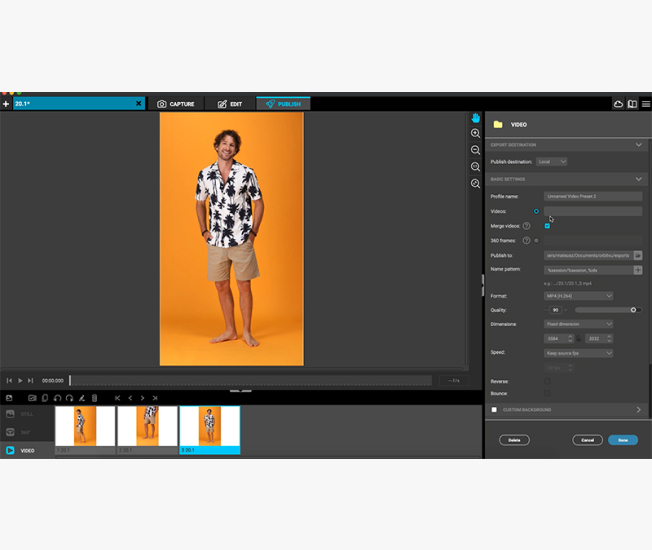Screen dimensions: 652x550
Task: Open the hamburger menu icon
Action: pyautogui.click(x=645, y=104)
